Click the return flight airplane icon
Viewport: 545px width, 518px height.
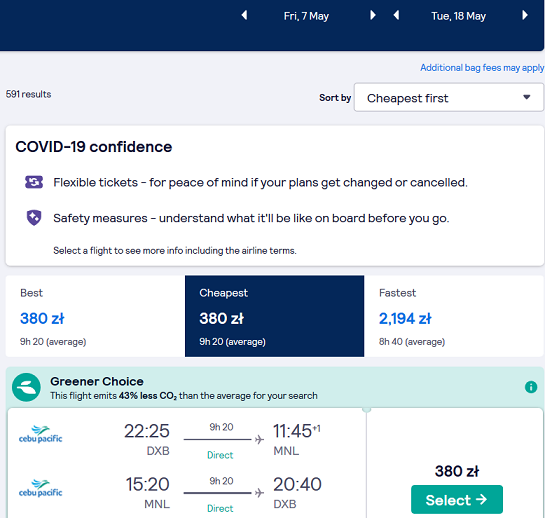tap(259, 493)
